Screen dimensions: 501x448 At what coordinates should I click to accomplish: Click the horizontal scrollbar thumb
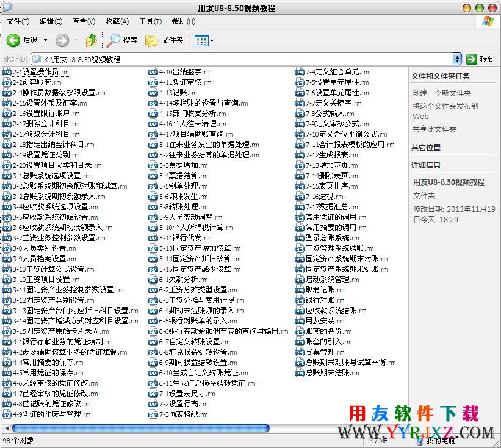[140, 427]
